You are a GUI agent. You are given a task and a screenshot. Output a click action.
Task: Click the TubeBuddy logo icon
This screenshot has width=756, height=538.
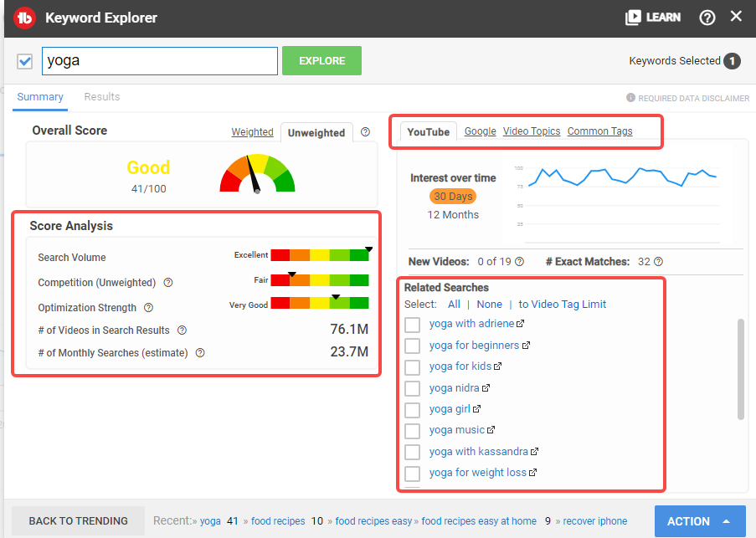coord(24,18)
